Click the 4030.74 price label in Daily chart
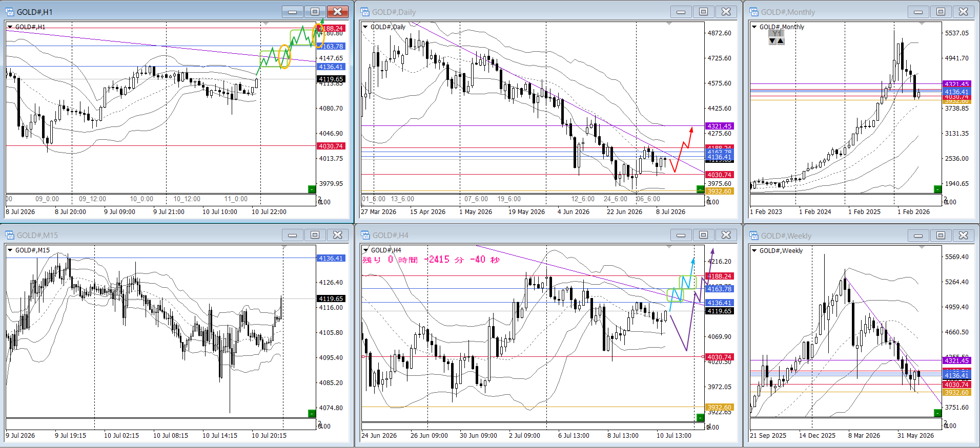Image resolution: width=980 pixels, height=448 pixels. [719, 175]
